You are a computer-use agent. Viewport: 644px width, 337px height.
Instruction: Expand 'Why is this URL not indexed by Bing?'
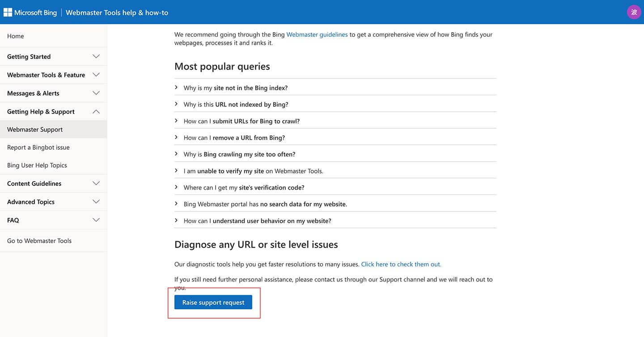(x=335, y=105)
